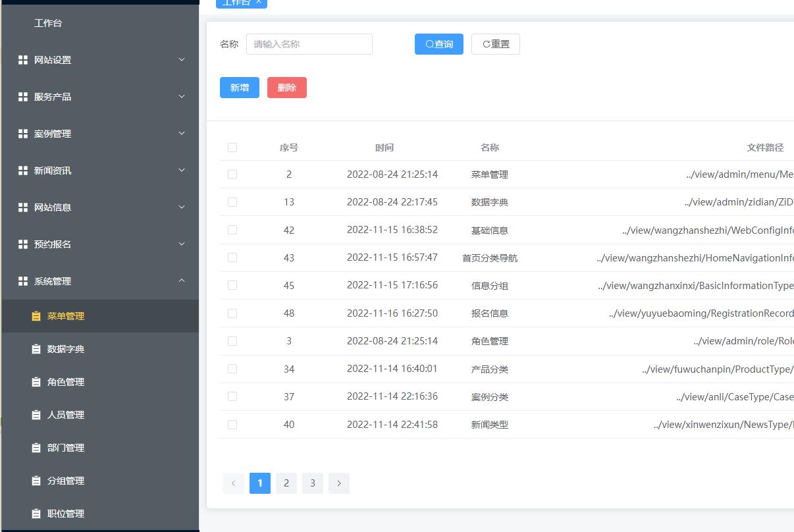Screen dimensions: 794x532
Task: Click the grid icon beside 网站设置
Action: click(x=22, y=60)
